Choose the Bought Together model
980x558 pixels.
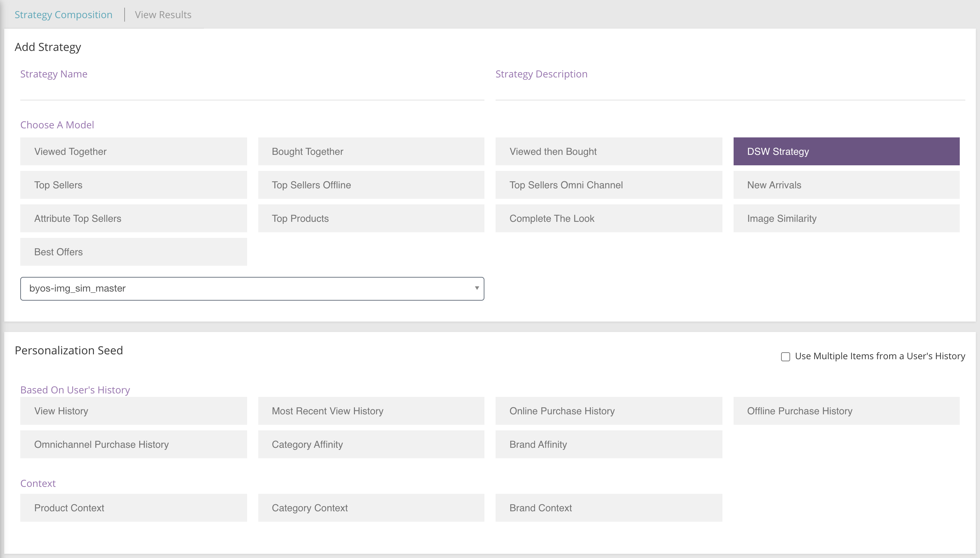pyautogui.click(x=371, y=151)
